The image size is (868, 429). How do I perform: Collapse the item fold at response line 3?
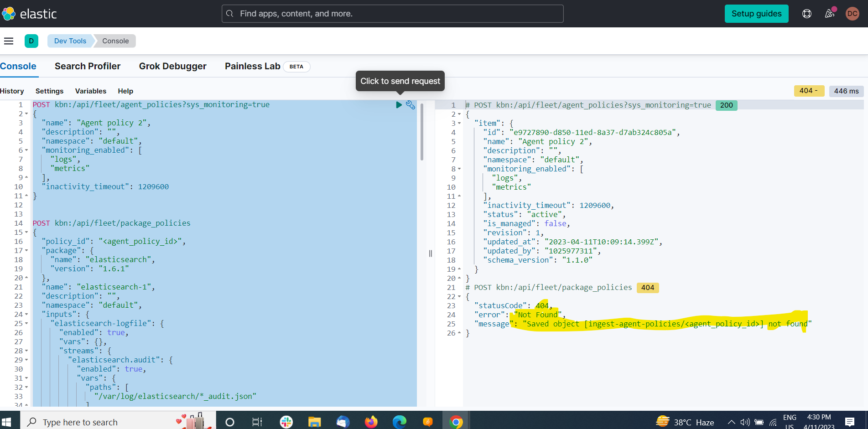coord(459,124)
